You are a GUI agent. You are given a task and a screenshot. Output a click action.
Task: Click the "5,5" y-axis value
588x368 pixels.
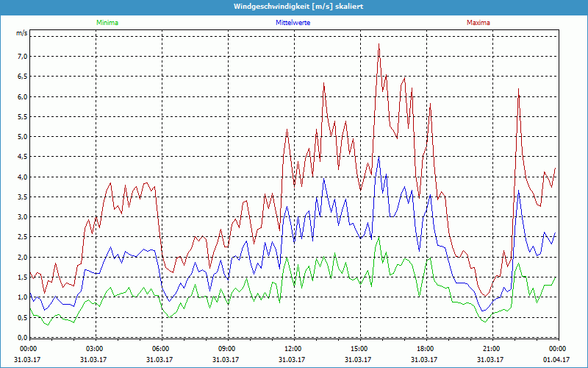click(23, 116)
